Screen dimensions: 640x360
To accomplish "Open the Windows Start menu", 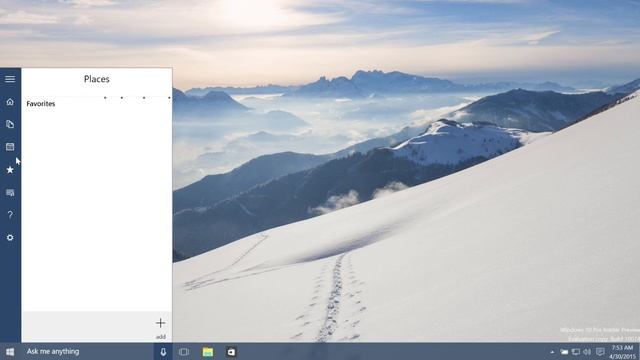I will (10, 352).
